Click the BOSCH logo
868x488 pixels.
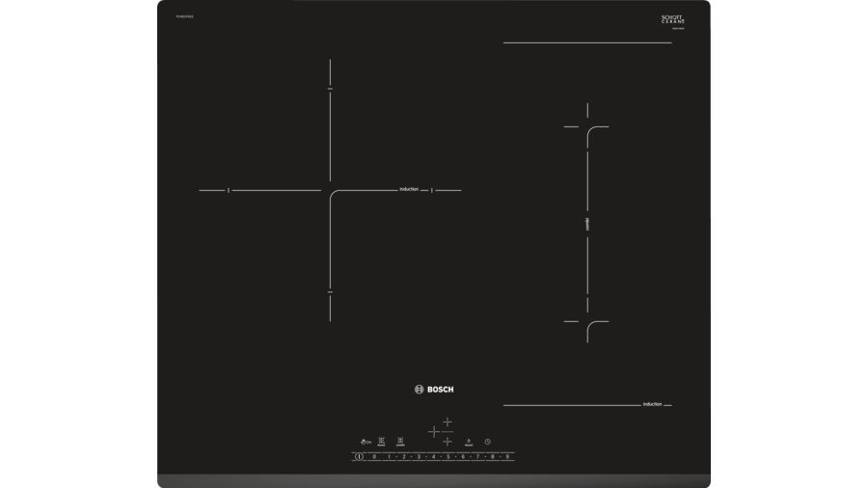pos(434,390)
